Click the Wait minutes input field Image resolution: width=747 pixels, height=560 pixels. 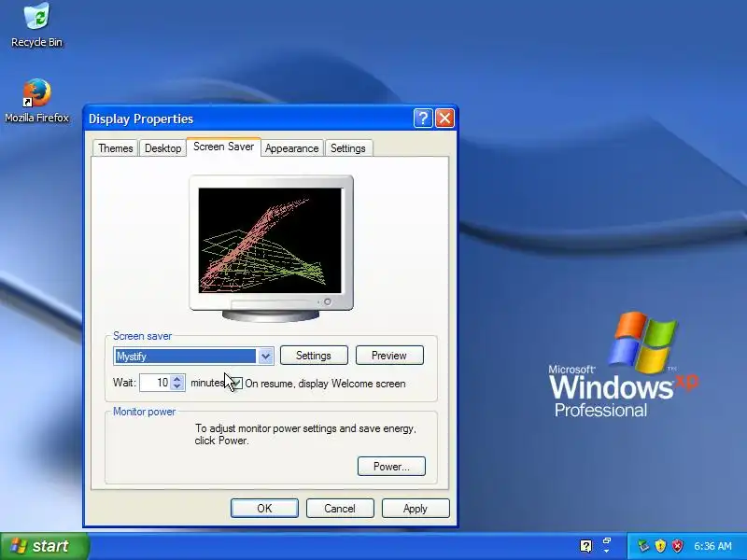155,383
